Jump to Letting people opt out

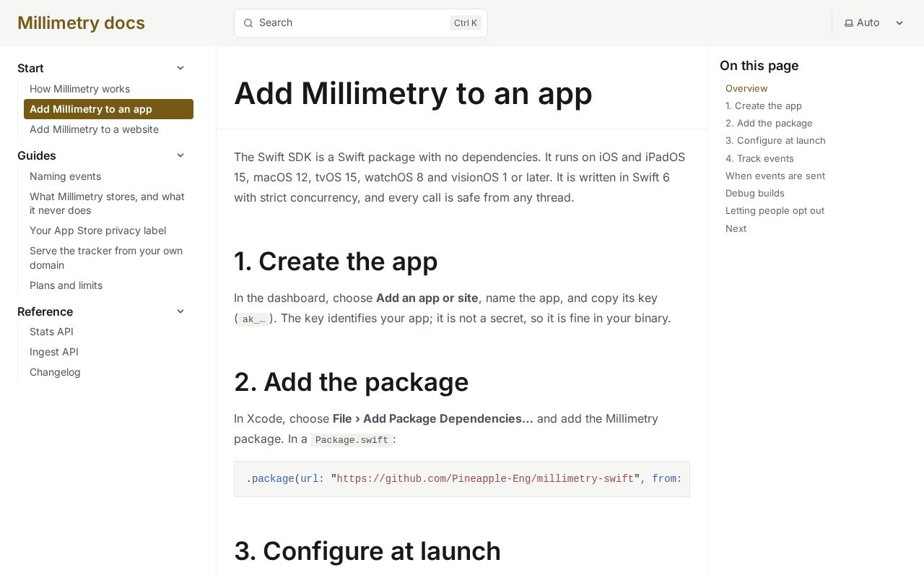(775, 210)
